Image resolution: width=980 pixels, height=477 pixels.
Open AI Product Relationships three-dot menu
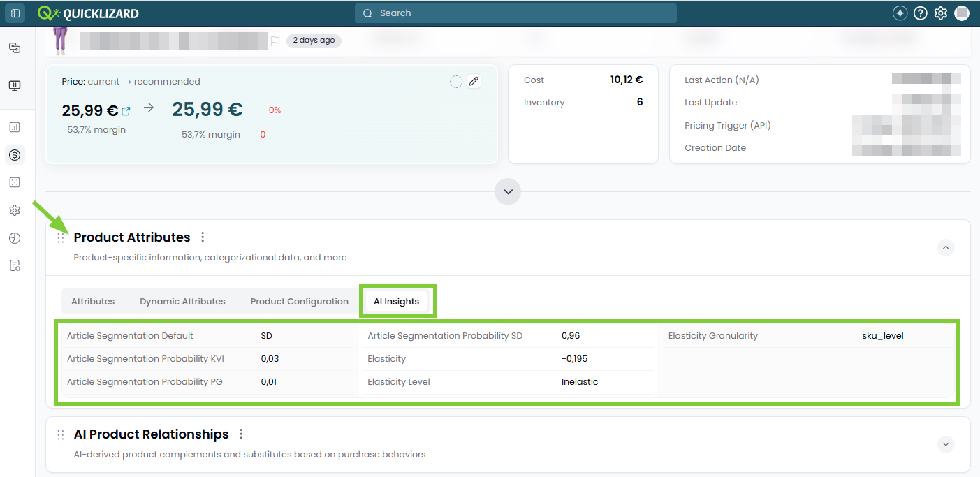point(241,434)
